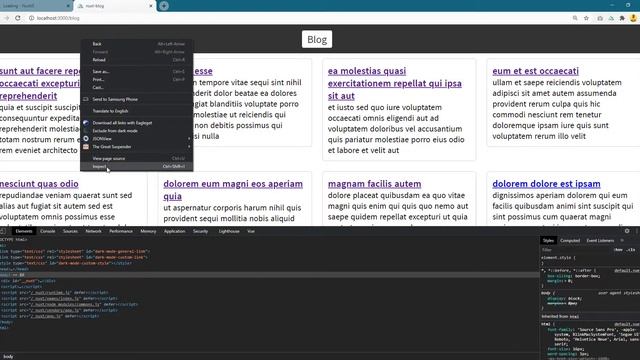Choose Cast... in context menu
640x360 pixels.
tap(137, 87)
